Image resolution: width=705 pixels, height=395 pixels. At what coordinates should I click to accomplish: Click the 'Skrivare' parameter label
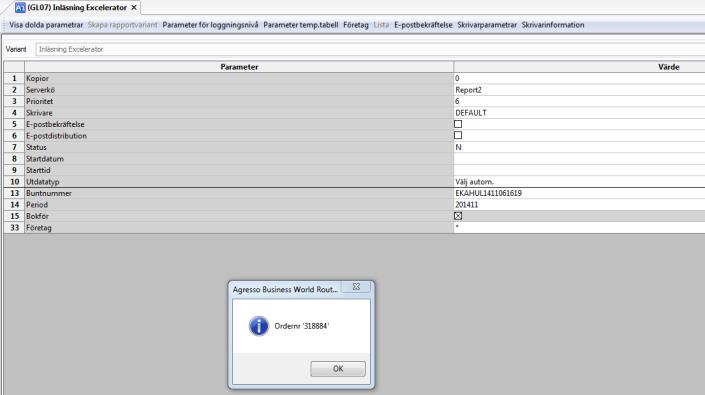(x=39, y=113)
